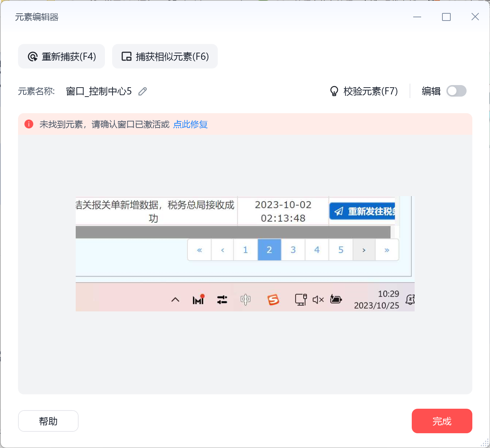
Task: Click the 重新发往税务 blue button in preview
Action: coord(362,211)
